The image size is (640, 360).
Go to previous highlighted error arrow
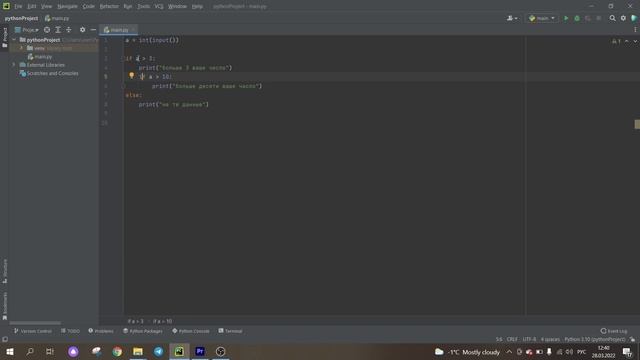pos(627,41)
